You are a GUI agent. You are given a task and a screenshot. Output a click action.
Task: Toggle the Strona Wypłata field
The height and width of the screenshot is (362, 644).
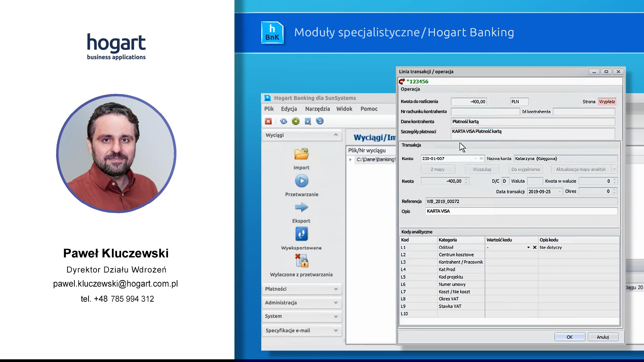coord(607,102)
